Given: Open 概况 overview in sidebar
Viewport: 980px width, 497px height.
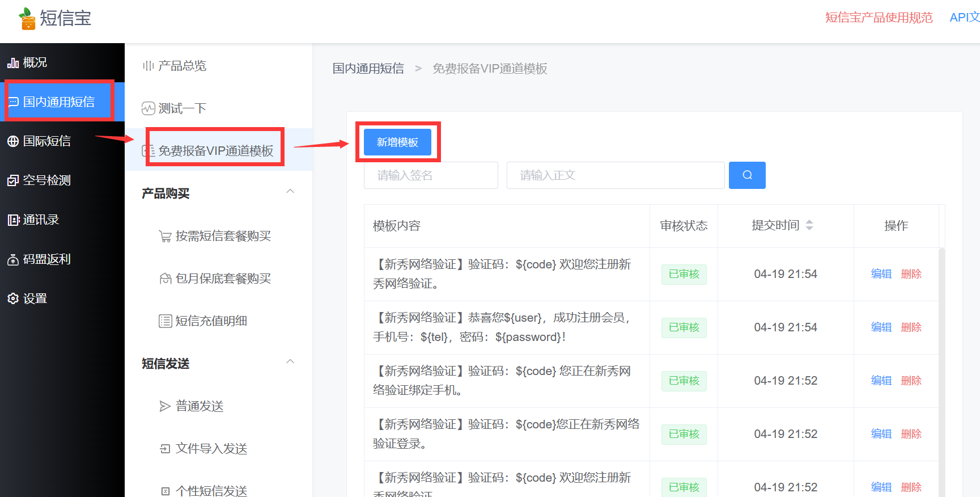Looking at the screenshot, I should (x=27, y=62).
